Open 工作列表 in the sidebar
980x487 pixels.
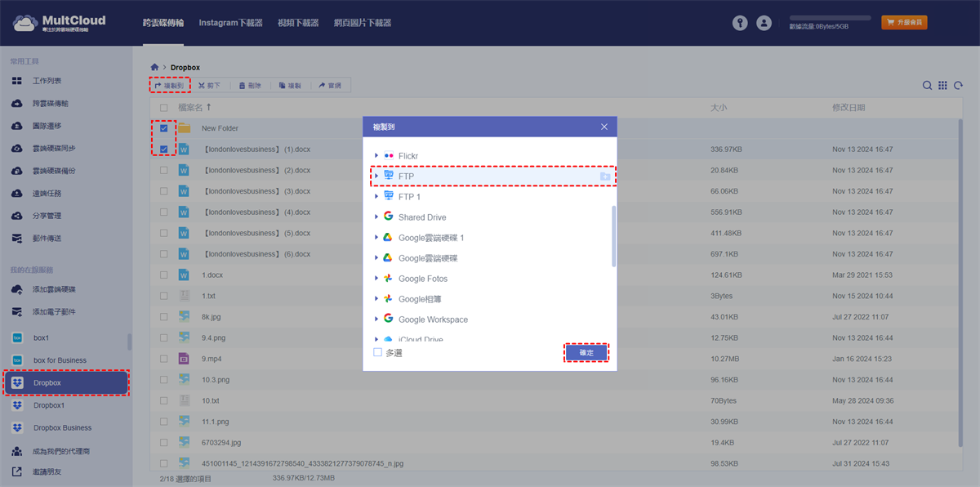pos(47,81)
